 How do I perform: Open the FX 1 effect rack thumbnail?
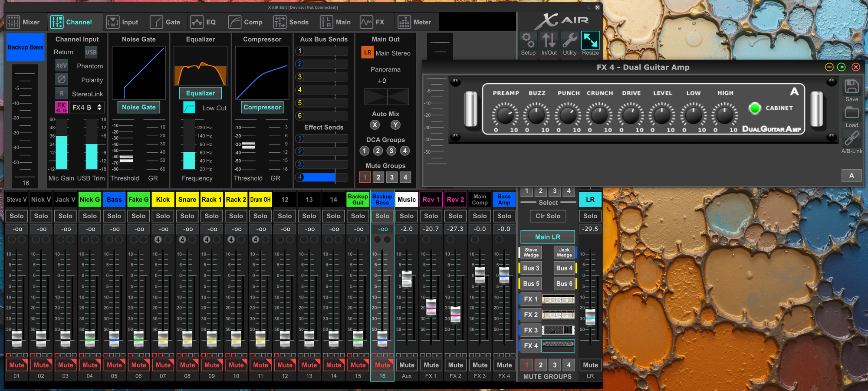click(558, 299)
